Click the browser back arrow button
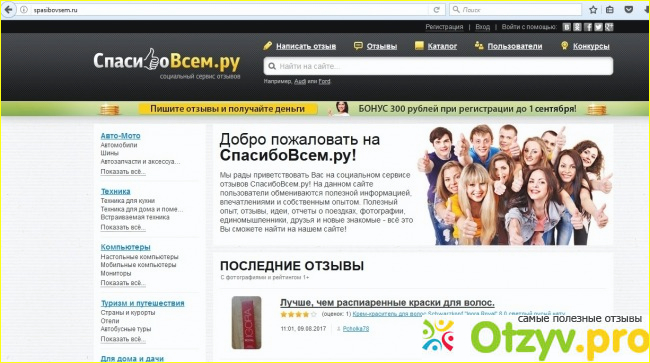650x363 pixels. [8, 10]
